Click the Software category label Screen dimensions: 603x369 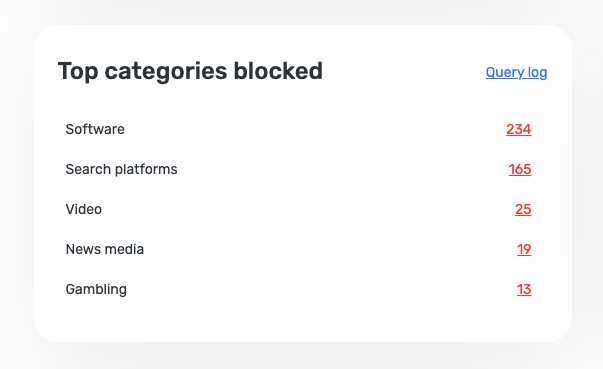click(95, 129)
